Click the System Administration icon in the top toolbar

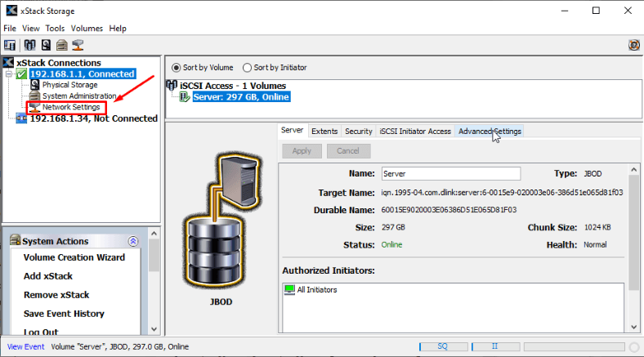click(61, 45)
